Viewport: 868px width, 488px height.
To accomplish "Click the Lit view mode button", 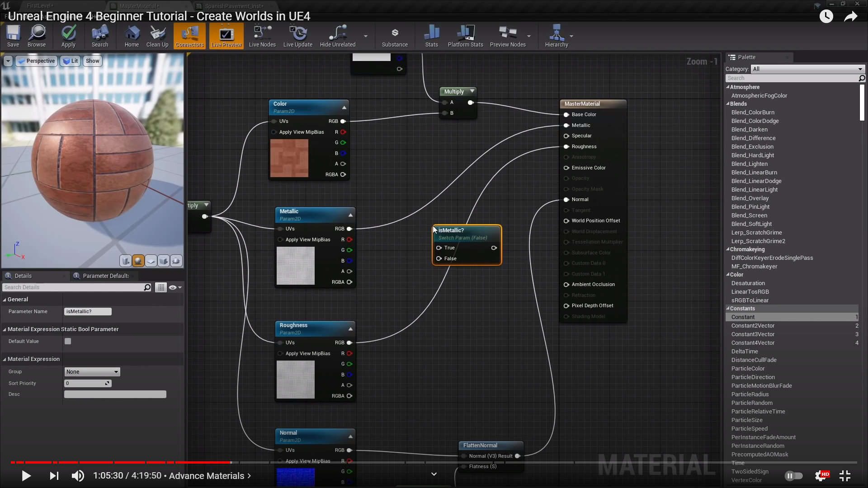I will point(71,61).
